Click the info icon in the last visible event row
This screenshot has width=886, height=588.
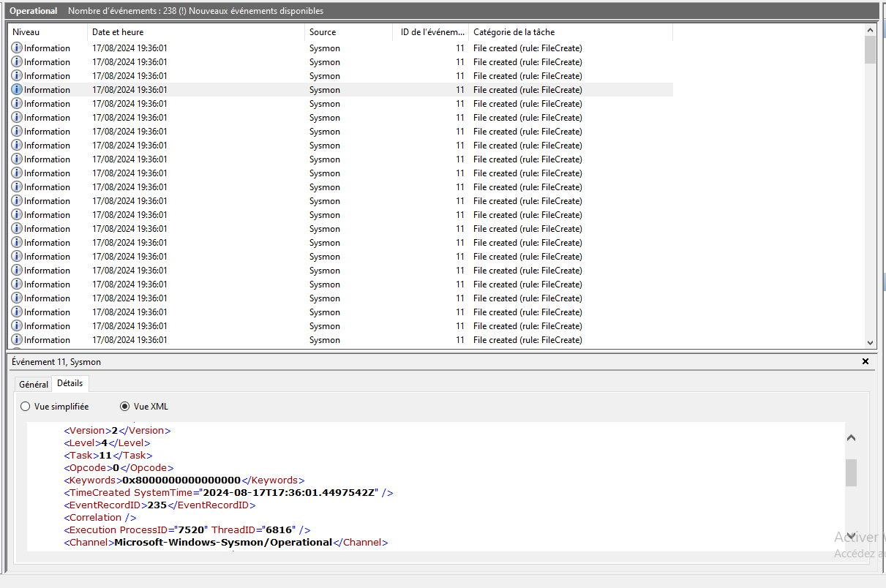[x=17, y=339]
